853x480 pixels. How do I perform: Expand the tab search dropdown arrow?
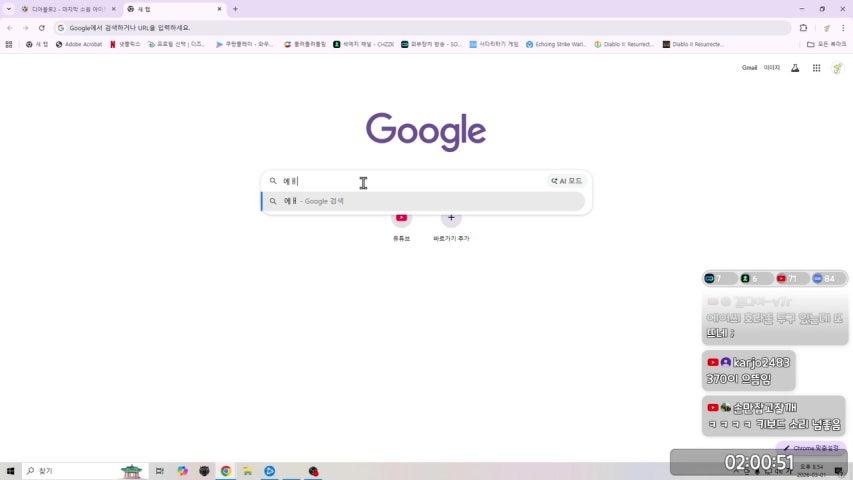[x=8, y=9]
